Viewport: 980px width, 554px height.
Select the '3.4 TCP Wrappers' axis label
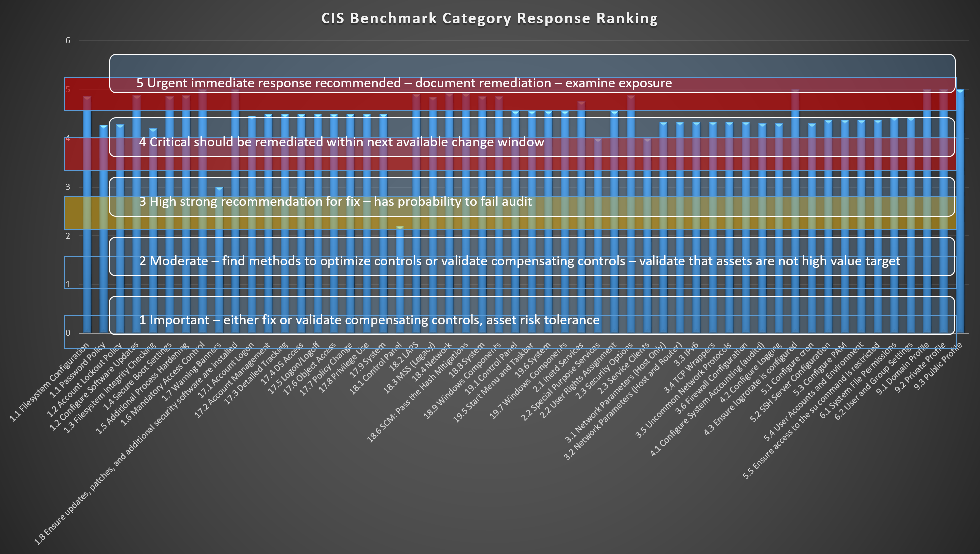689,368
